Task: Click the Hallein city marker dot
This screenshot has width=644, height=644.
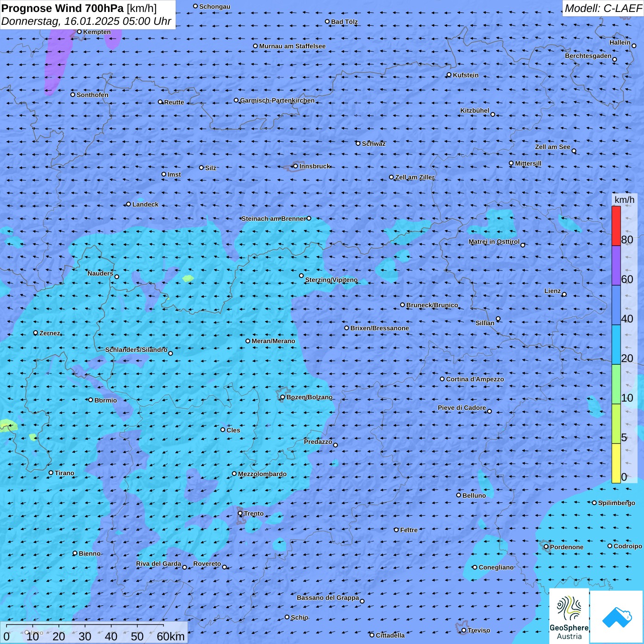Action: (x=634, y=46)
